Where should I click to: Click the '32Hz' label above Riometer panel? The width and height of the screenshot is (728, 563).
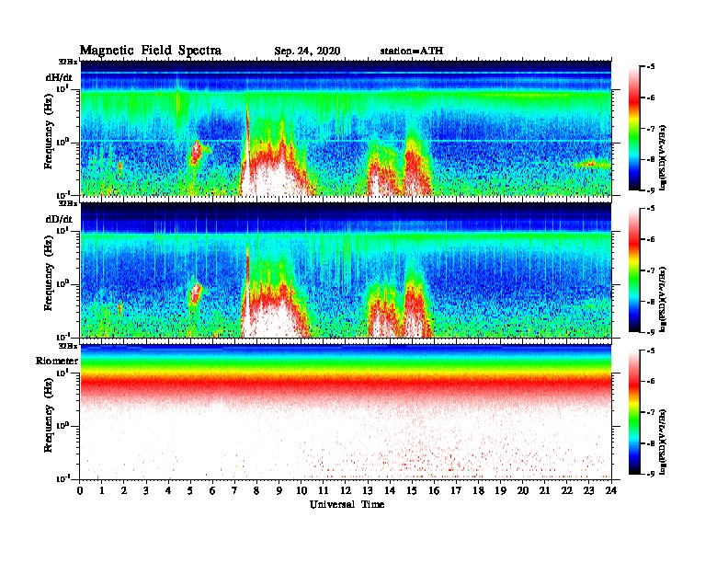[67, 346]
